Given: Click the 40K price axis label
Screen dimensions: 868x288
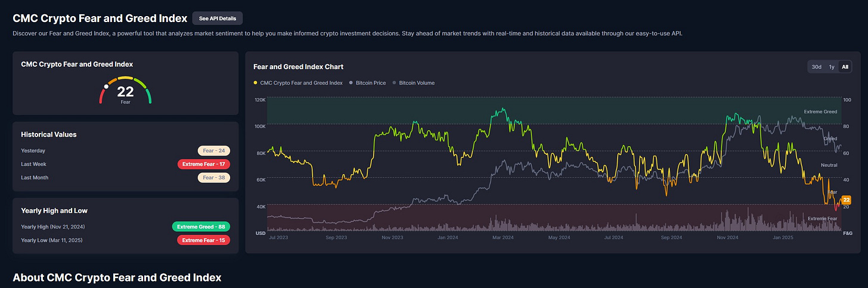Looking at the screenshot, I should (261, 206).
